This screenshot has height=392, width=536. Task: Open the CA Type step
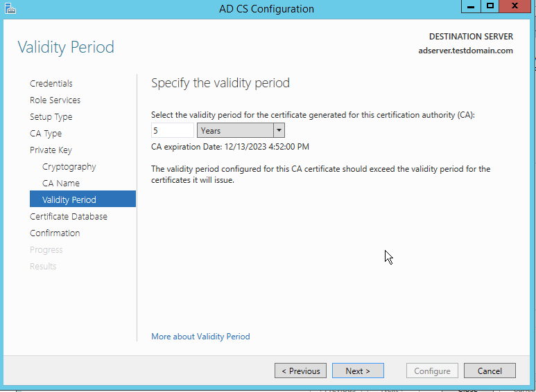click(46, 134)
